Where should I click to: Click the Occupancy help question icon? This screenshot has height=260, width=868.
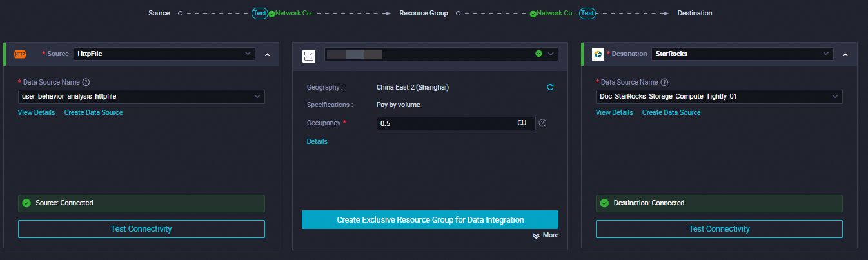click(x=542, y=123)
